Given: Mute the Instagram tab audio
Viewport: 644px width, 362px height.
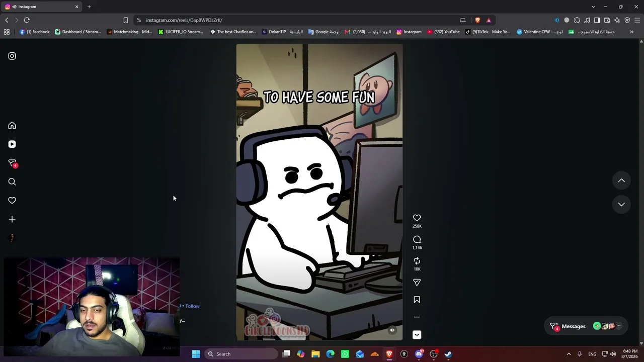Looking at the screenshot, I should [x=14, y=7].
